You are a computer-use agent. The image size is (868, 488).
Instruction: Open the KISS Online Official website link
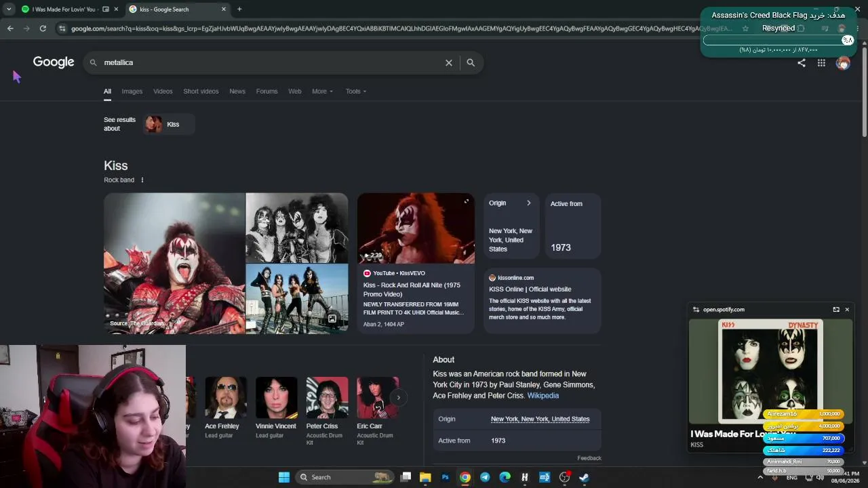point(530,289)
